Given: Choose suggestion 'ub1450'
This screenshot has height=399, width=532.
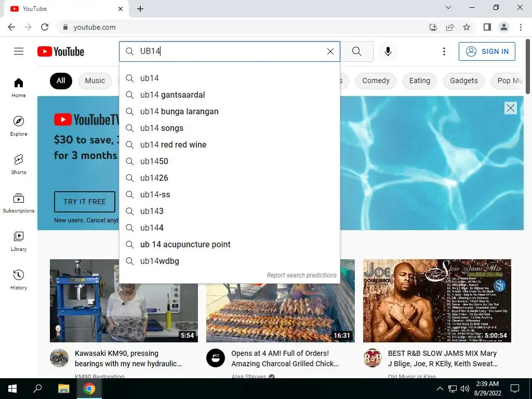Looking at the screenshot, I should coord(230,161).
